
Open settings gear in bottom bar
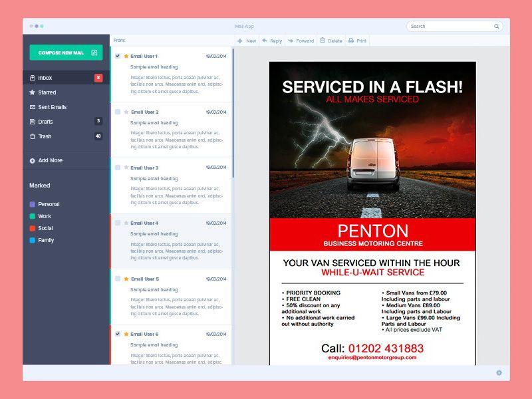tap(499, 372)
